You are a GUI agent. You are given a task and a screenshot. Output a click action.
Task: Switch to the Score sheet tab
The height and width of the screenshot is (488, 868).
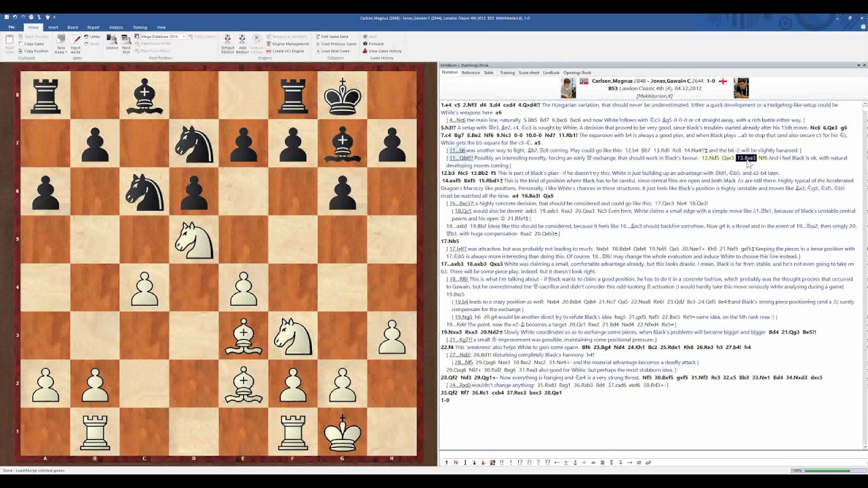pos(529,73)
